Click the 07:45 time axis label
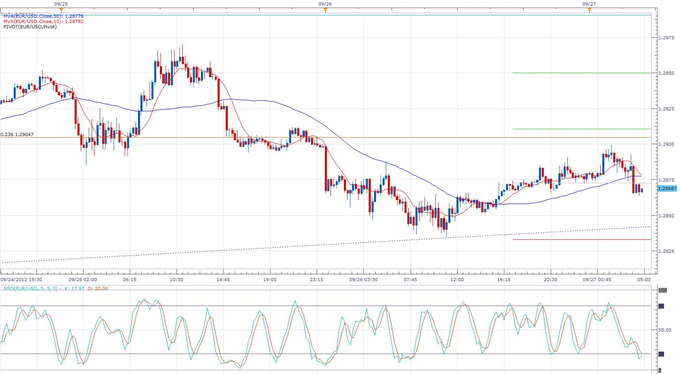 click(410, 280)
